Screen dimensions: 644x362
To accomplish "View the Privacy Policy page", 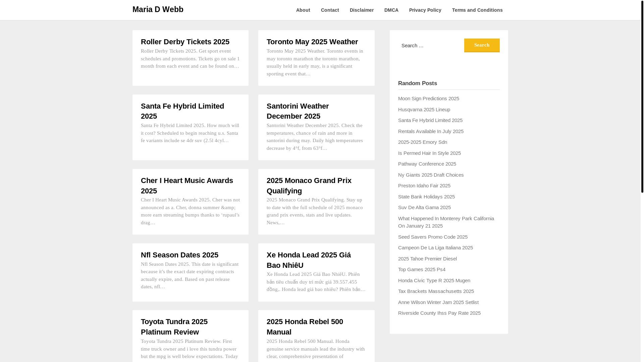I will (x=425, y=10).
